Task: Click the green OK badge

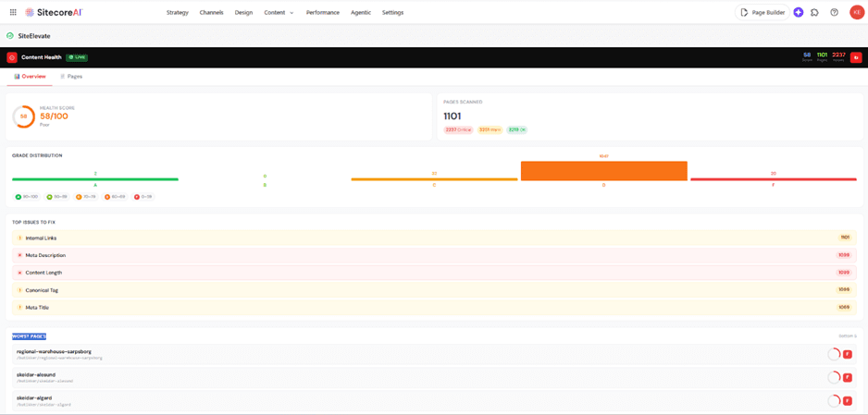Action: (x=517, y=129)
